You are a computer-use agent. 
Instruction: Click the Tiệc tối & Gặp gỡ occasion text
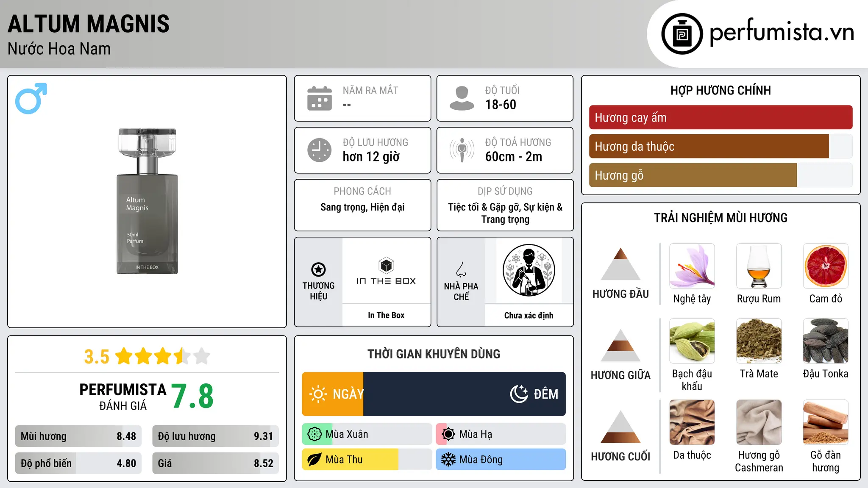[x=505, y=213]
